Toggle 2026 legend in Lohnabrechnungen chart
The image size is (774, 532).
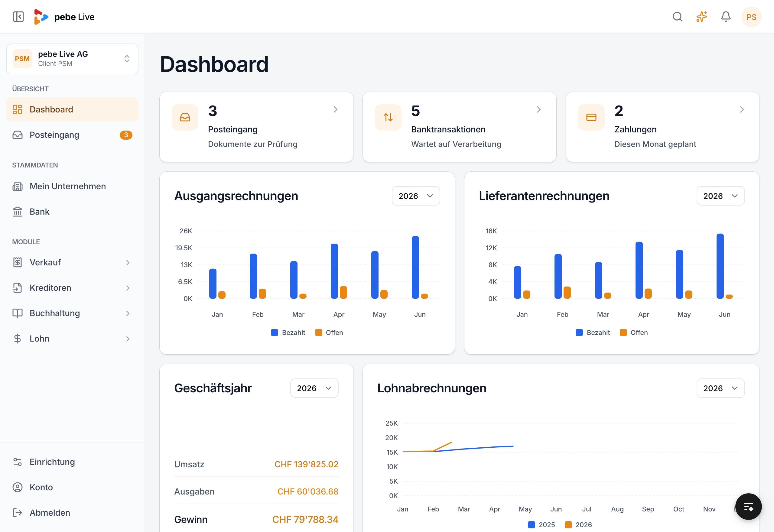click(578, 524)
